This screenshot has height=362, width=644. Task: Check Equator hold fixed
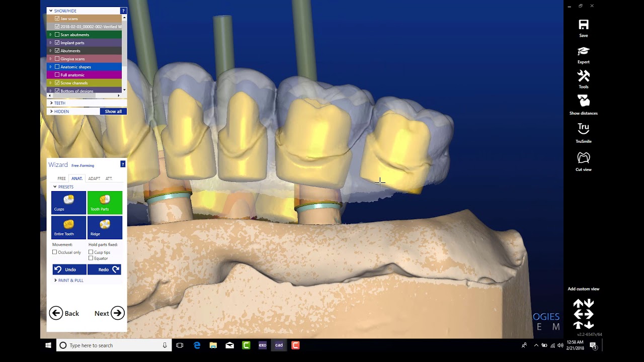tap(91, 258)
